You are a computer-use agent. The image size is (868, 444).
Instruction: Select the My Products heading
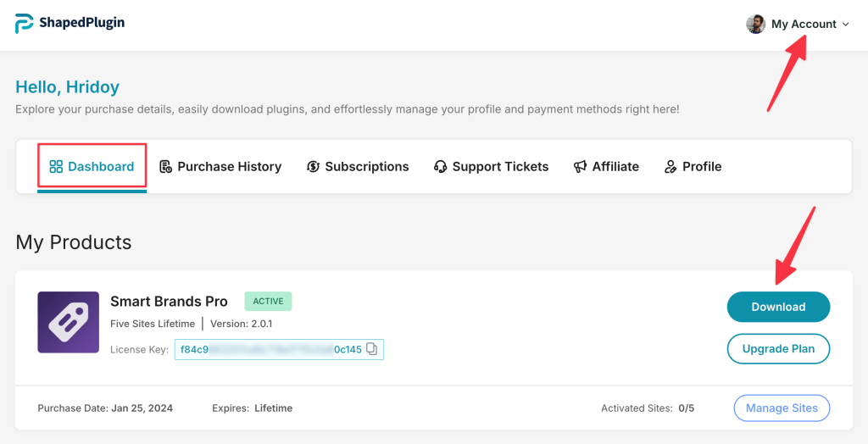pyautogui.click(x=74, y=242)
